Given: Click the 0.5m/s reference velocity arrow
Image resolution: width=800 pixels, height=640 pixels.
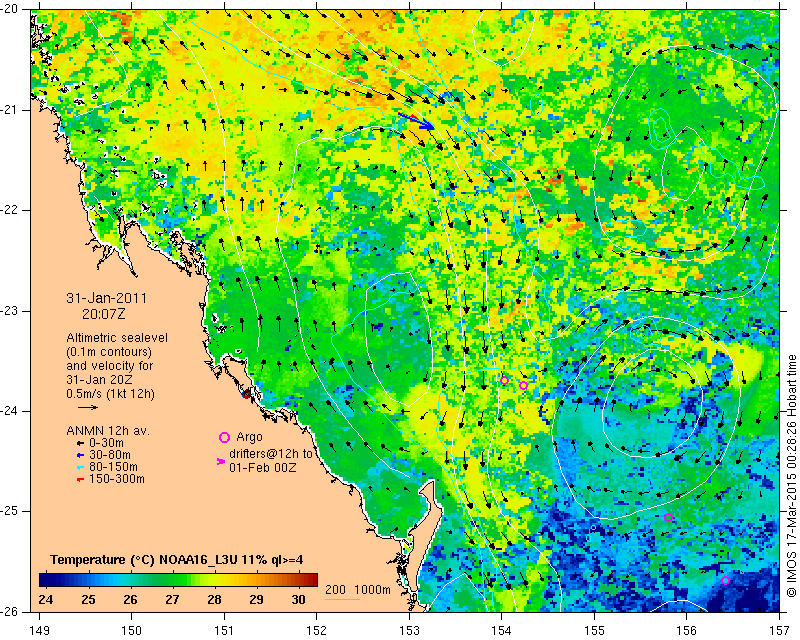Looking at the screenshot, I should [x=88, y=407].
